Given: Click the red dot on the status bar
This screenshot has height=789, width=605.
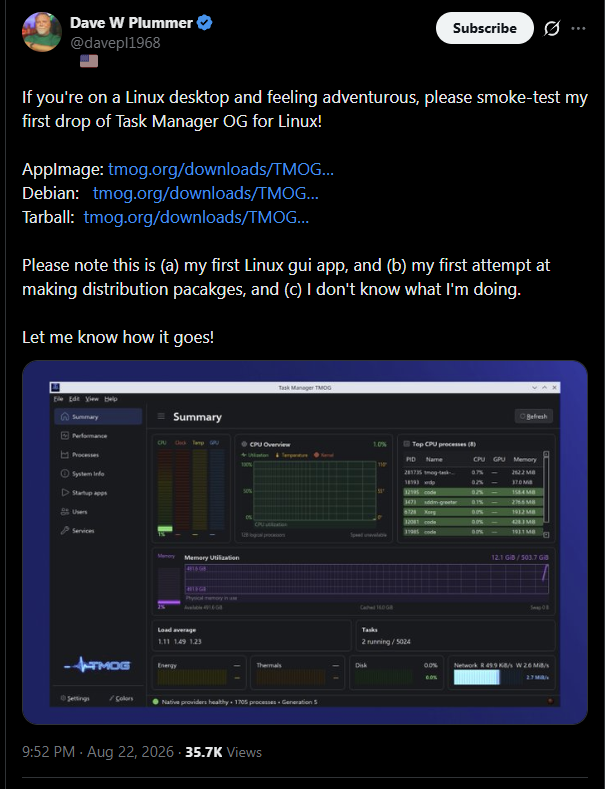Looking at the screenshot, I should tap(550, 700).
